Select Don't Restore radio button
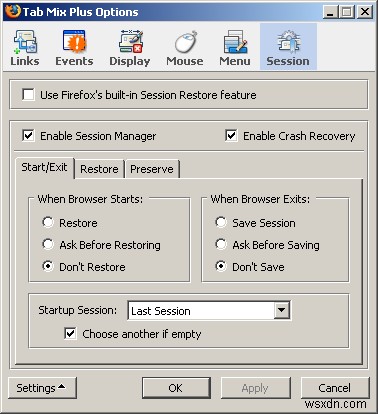378x414 pixels. tap(48, 266)
